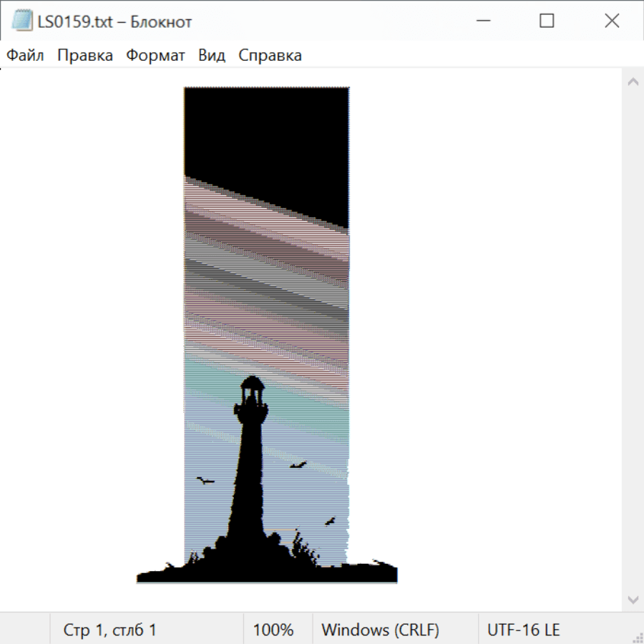
Task: Open the Вид menu
Action: click(211, 56)
